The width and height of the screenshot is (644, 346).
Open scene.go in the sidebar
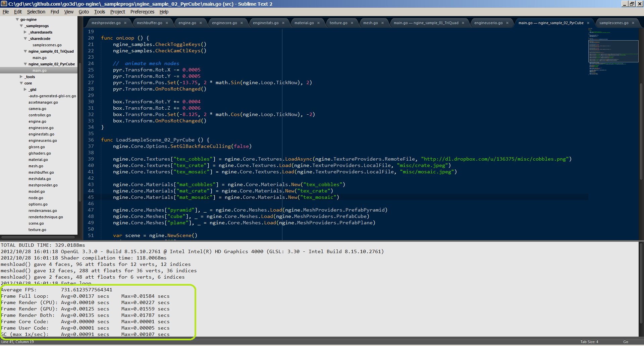(x=36, y=223)
